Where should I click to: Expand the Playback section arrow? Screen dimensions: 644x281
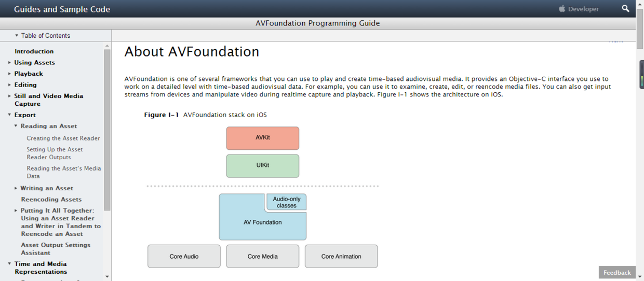coord(9,74)
